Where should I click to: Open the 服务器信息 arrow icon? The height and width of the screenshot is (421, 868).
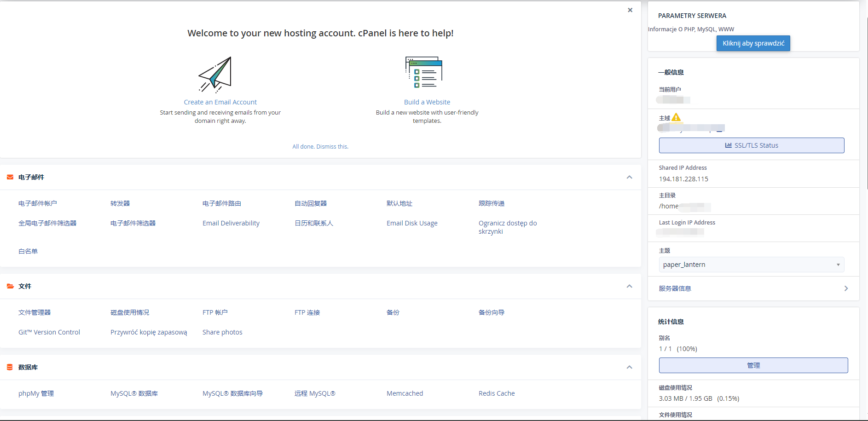(x=846, y=288)
